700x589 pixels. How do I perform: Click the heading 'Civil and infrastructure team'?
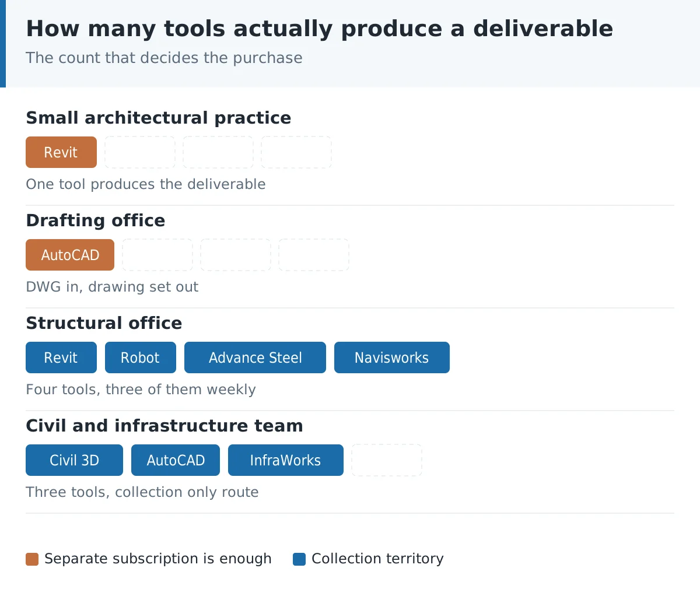tap(164, 426)
